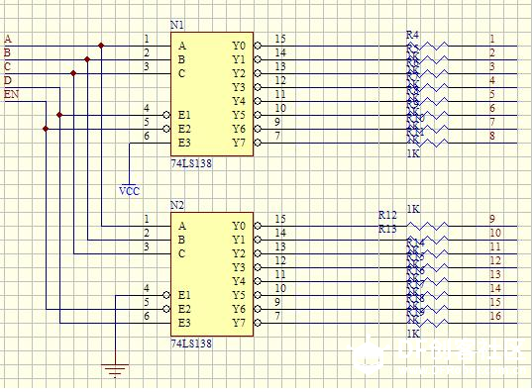
Task: Select the junction dot on the D net
Action: (59, 115)
